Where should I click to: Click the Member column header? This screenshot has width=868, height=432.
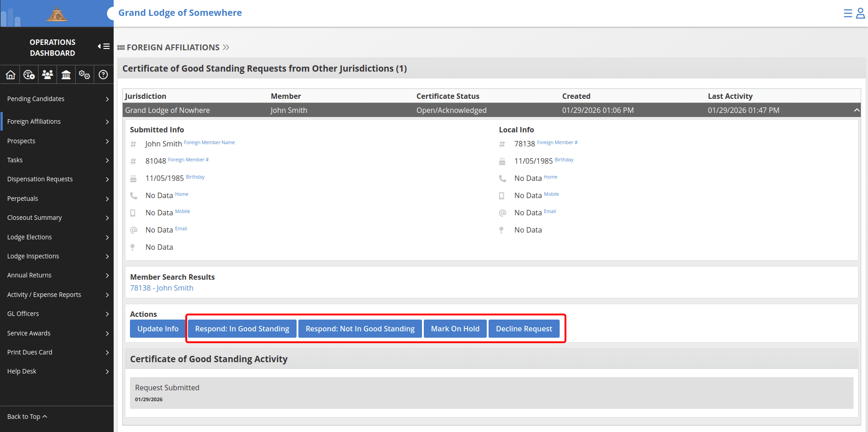click(x=286, y=96)
